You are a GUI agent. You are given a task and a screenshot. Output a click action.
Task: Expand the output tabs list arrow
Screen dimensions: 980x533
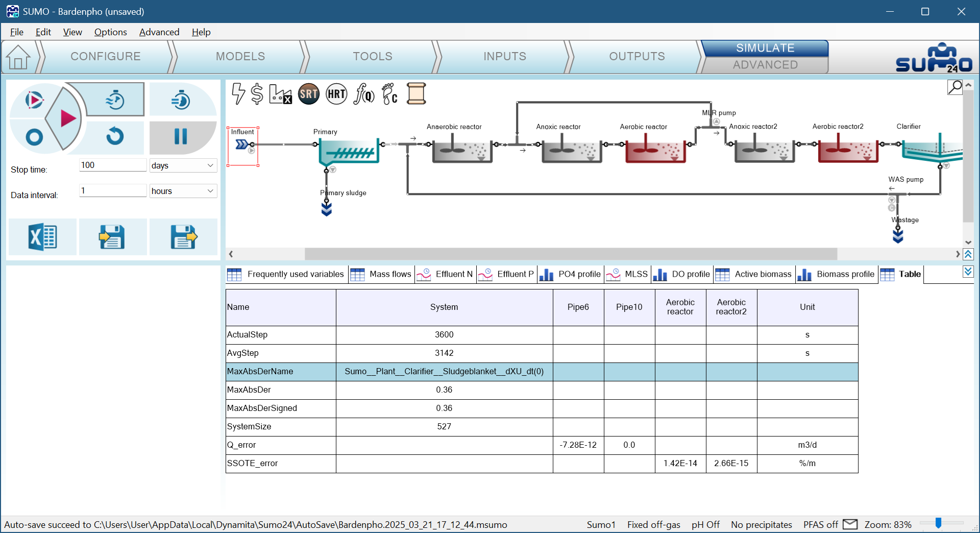tap(968, 272)
